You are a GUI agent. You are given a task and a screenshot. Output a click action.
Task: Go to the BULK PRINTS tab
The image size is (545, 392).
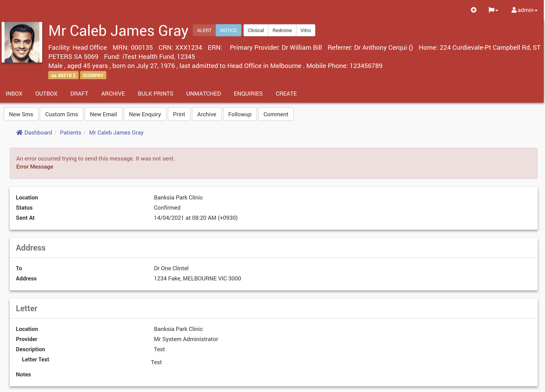pos(155,94)
